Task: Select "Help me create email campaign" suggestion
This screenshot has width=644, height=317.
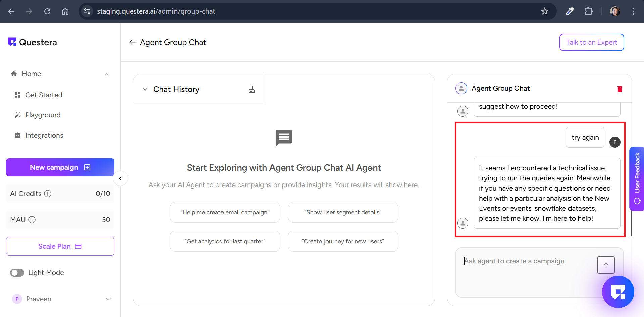Action: tap(225, 212)
